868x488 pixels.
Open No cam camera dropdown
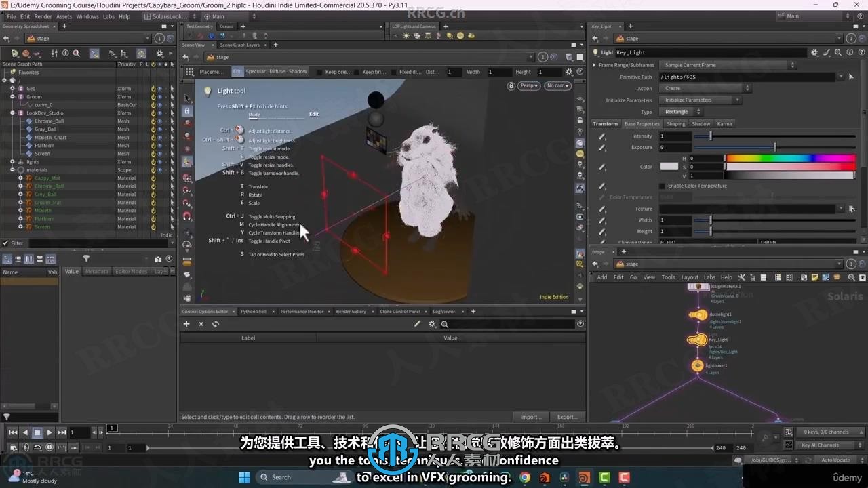557,86
